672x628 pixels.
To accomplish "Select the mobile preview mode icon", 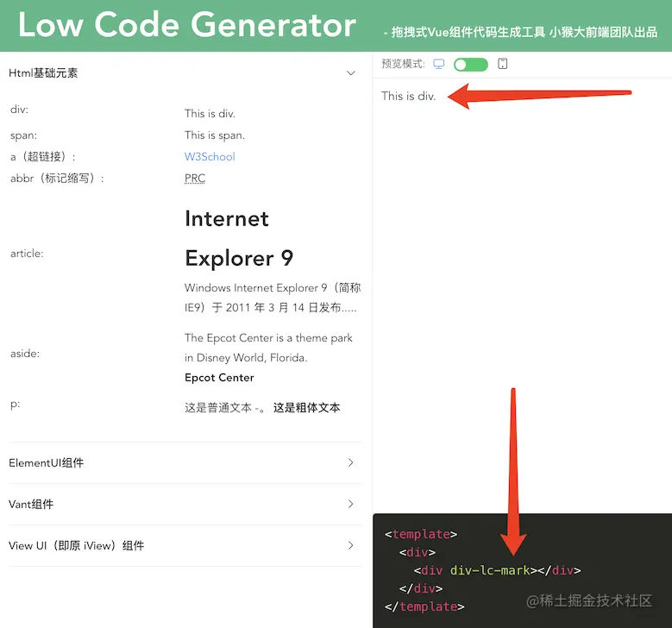I will coord(502,64).
